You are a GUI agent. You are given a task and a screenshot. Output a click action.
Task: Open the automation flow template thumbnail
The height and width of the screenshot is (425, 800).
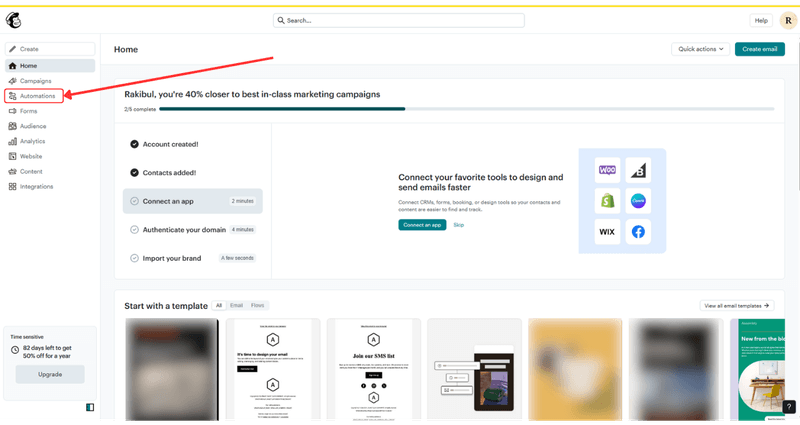[x=474, y=370]
